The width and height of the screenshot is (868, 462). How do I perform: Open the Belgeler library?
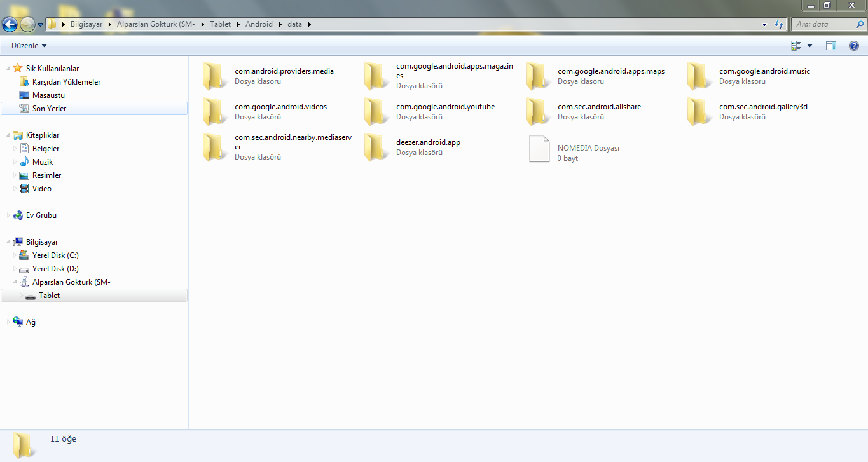(46, 148)
